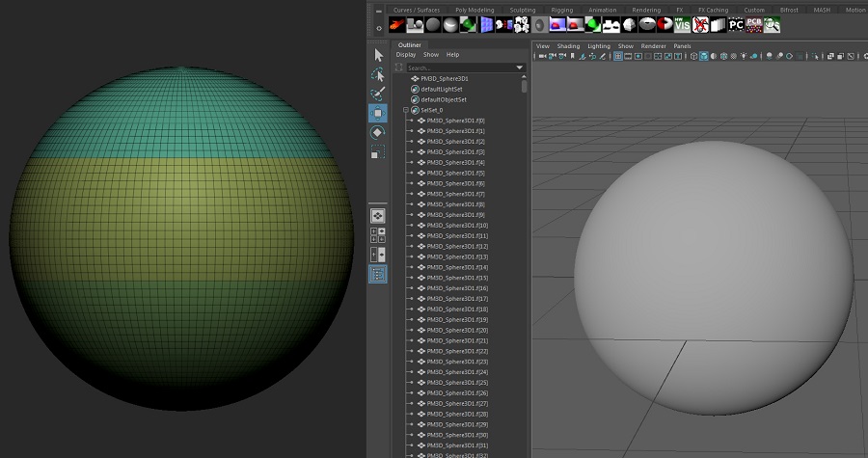Screen dimensions: 868x458
Task: Open camera Bookmarks icon in viewport toolbar
Action: [x=572, y=56]
